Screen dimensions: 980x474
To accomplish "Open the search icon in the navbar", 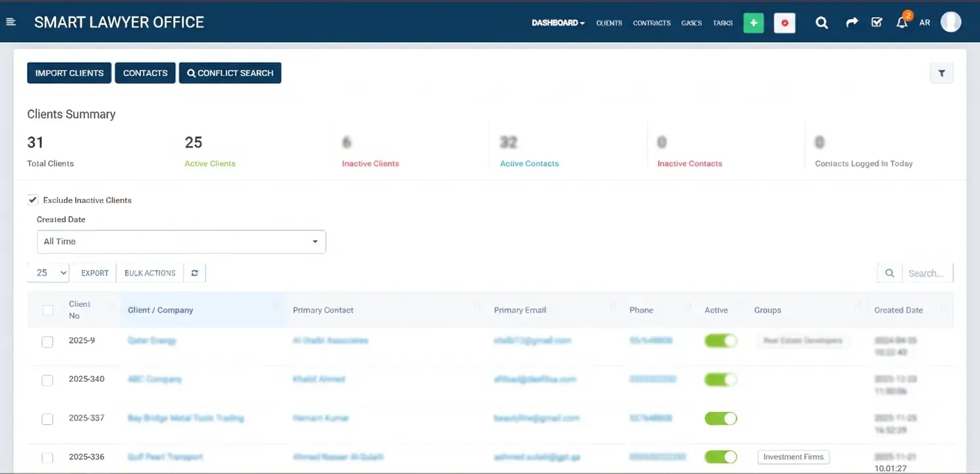I will click(821, 22).
